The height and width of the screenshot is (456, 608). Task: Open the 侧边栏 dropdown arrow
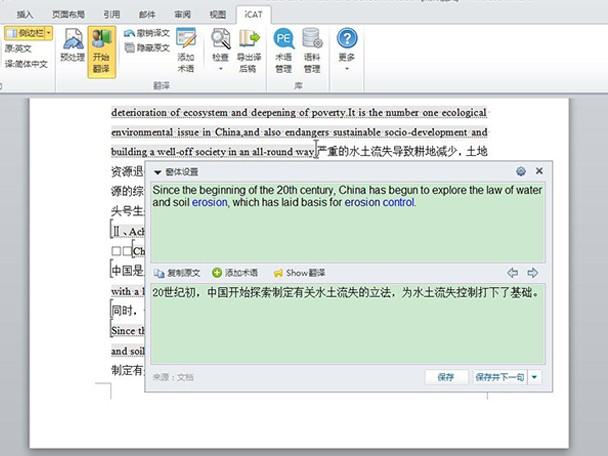[49, 33]
